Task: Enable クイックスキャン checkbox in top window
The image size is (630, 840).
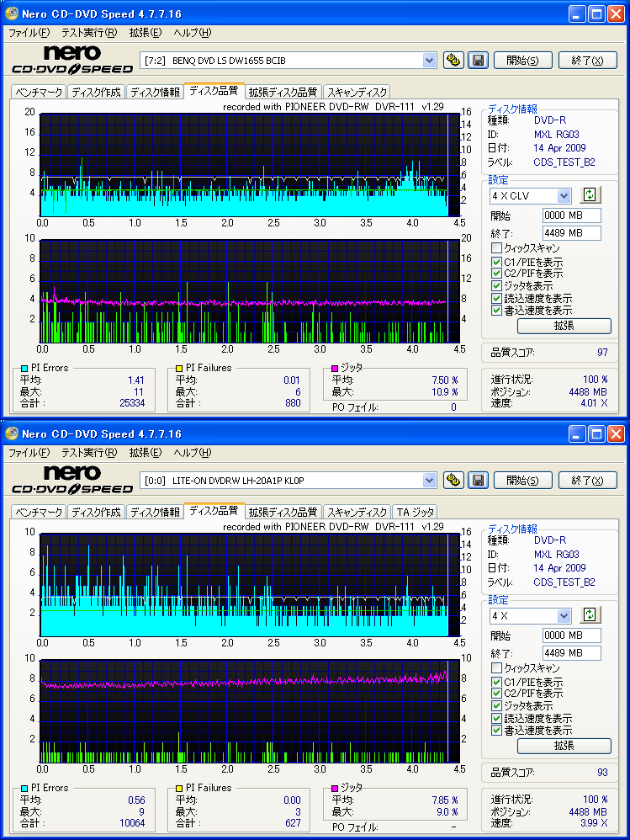Action: click(496, 248)
